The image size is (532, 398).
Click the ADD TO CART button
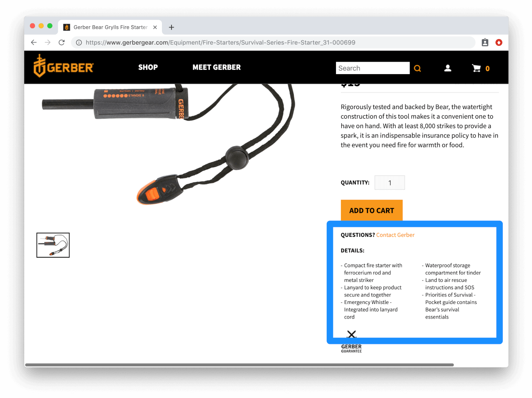pyautogui.click(x=372, y=210)
